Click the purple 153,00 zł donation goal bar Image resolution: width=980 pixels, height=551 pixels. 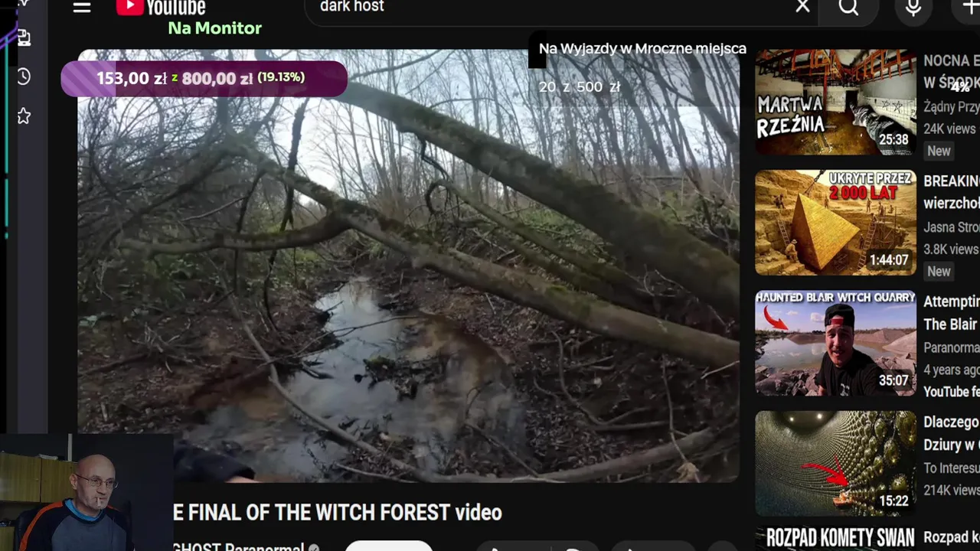204,79
